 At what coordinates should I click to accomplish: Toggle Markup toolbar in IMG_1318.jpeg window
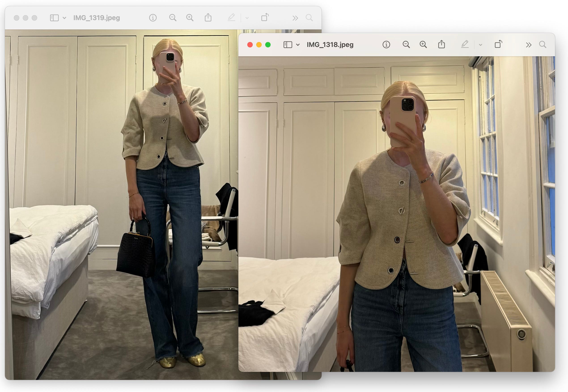(464, 44)
